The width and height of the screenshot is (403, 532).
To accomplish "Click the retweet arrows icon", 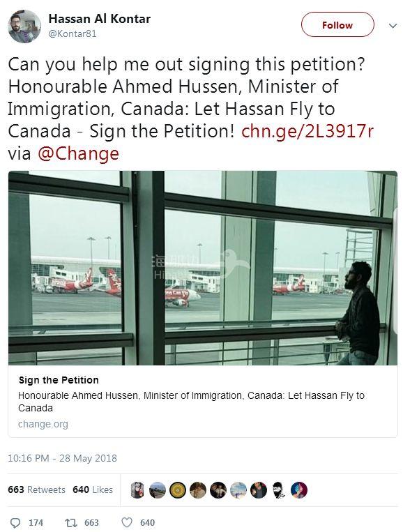I will pos(70,522).
